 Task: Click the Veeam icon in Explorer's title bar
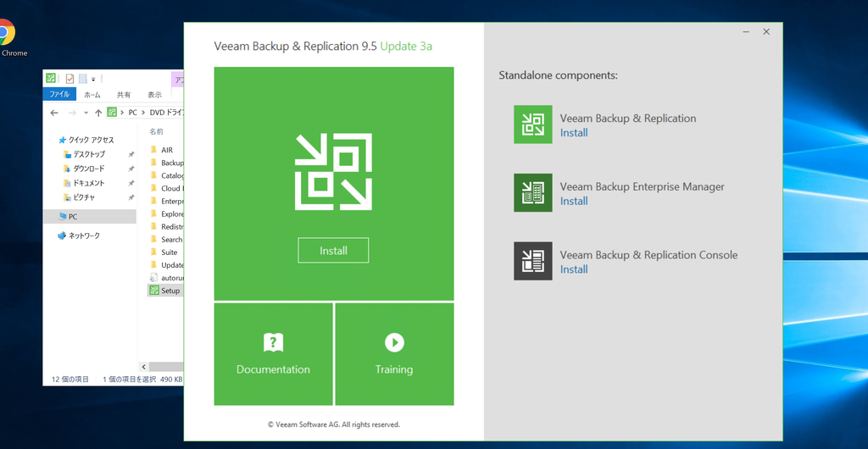[51, 78]
